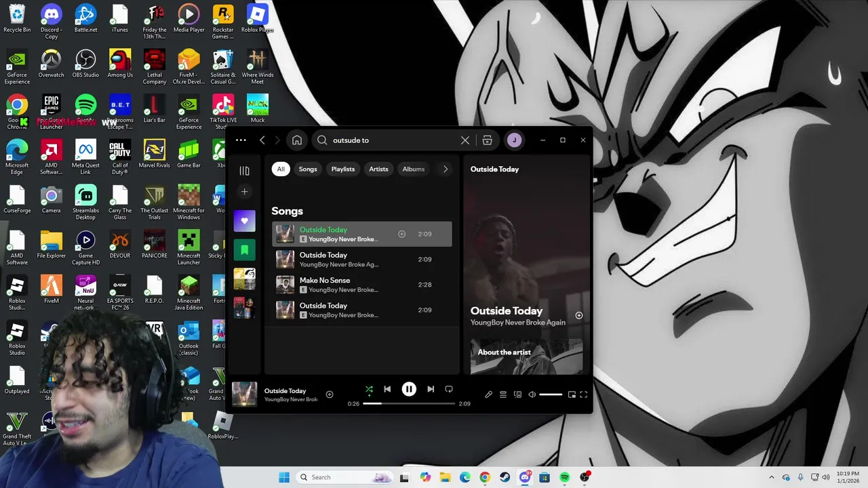
Task: Toggle shuffle in Spotify player bar
Action: tap(369, 389)
